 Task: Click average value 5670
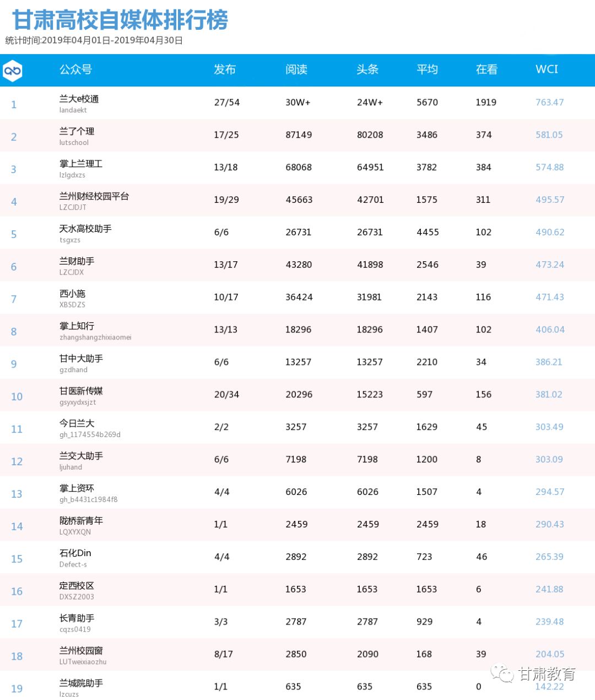[427, 103]
